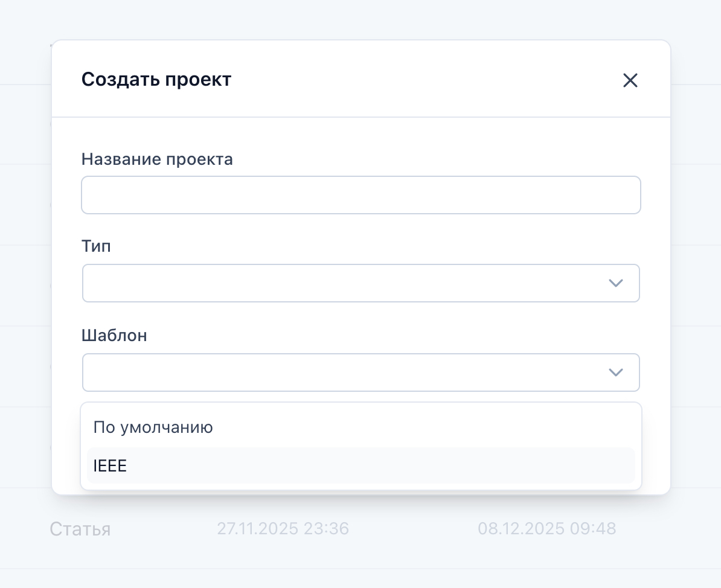This screenshot has height=588, width=721.
Task: Open the Тип combo box
Action: tap(344, 283)
